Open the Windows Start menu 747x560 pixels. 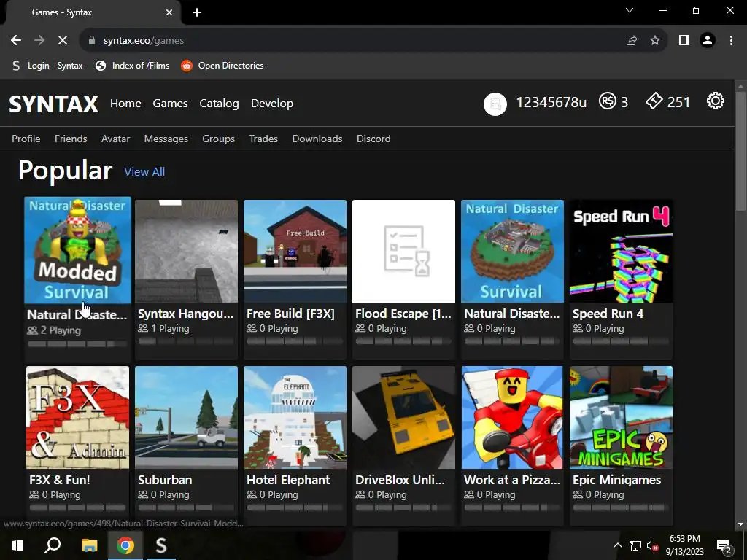click(x=18, y=545)
